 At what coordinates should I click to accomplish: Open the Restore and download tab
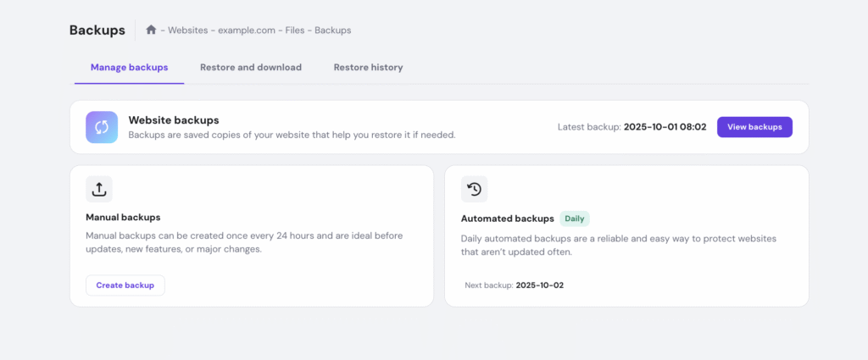251,67
